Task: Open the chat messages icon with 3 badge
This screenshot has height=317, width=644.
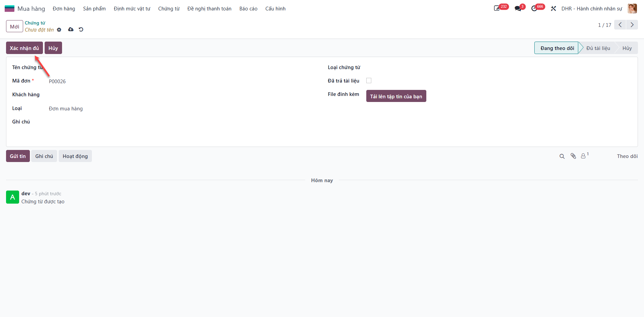Action: [518, 8]
